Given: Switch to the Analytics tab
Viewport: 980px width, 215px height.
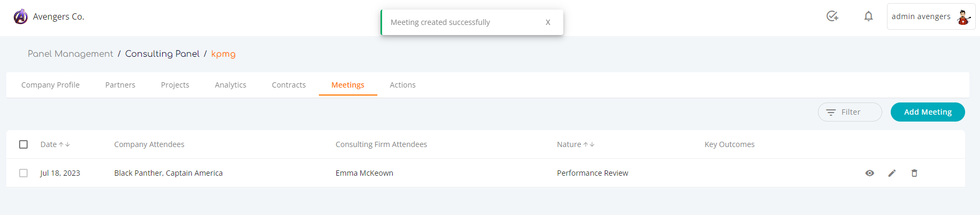Looking at the screenshot, I should click(231, 85).
